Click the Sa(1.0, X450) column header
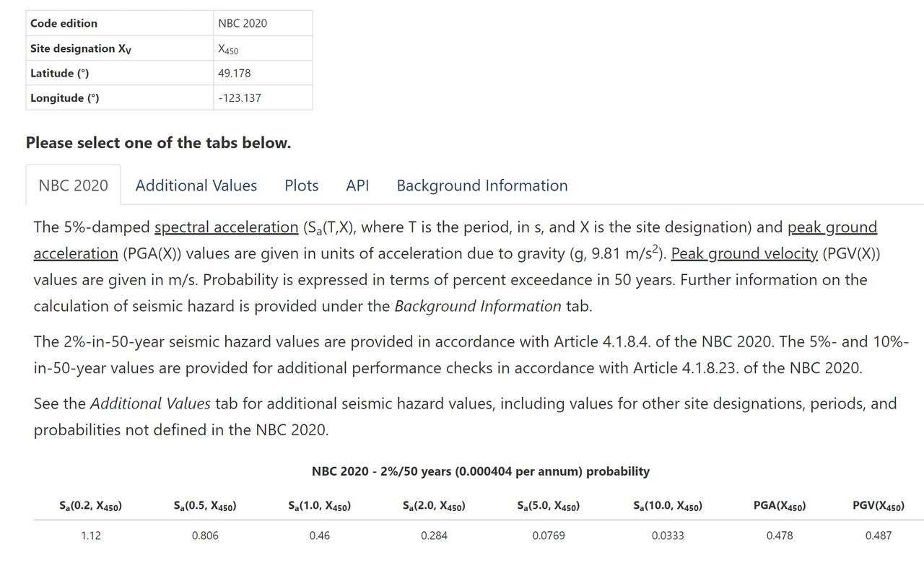 (319, 507)
